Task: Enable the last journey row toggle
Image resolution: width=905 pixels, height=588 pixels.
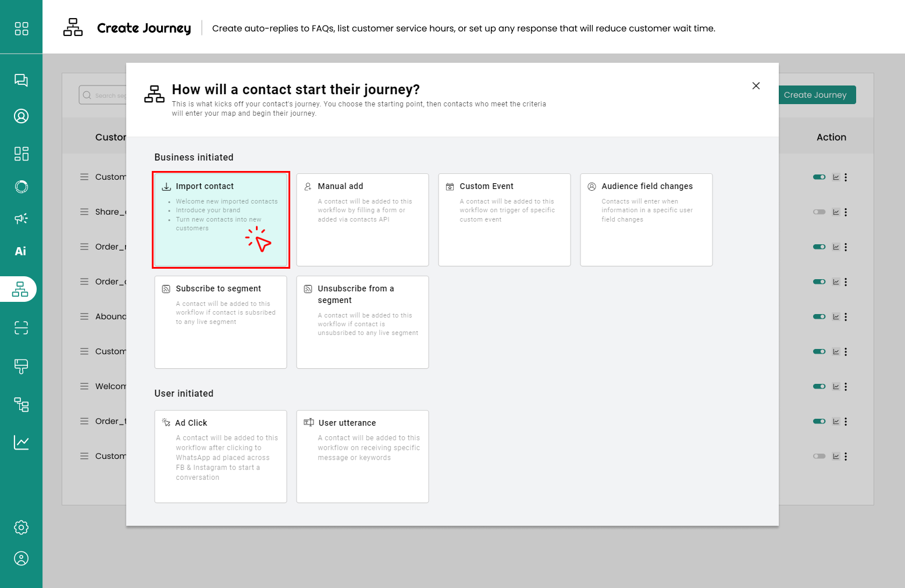Action: pos(819,457)
